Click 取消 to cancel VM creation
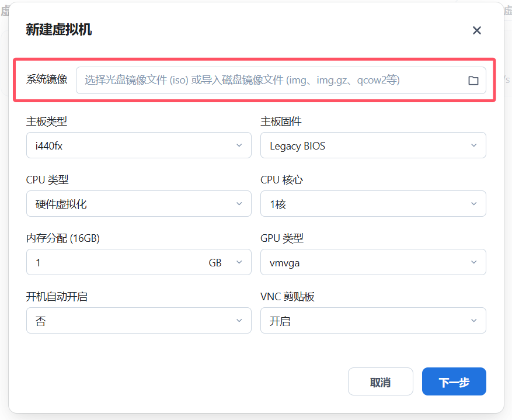512x420 pixels. tap(380, 381)
